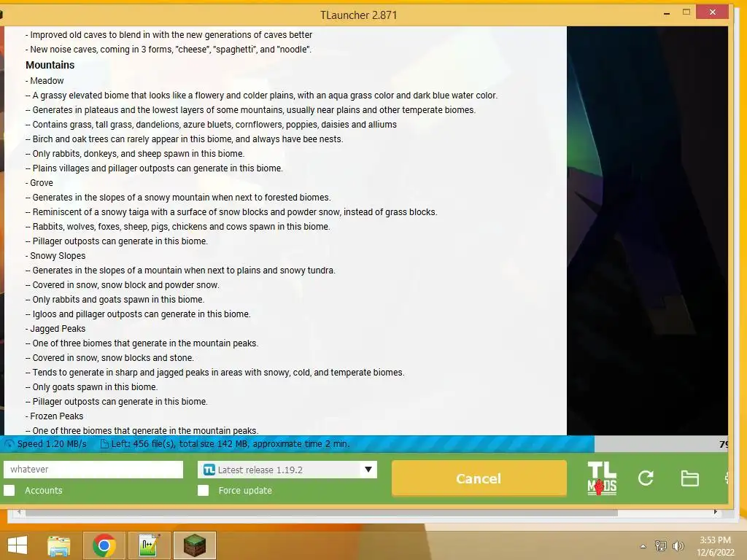The height and width of the screenshot is (560, 747).
Task: Click the 'Mountains' heading
Action: (x=50, y=65)
